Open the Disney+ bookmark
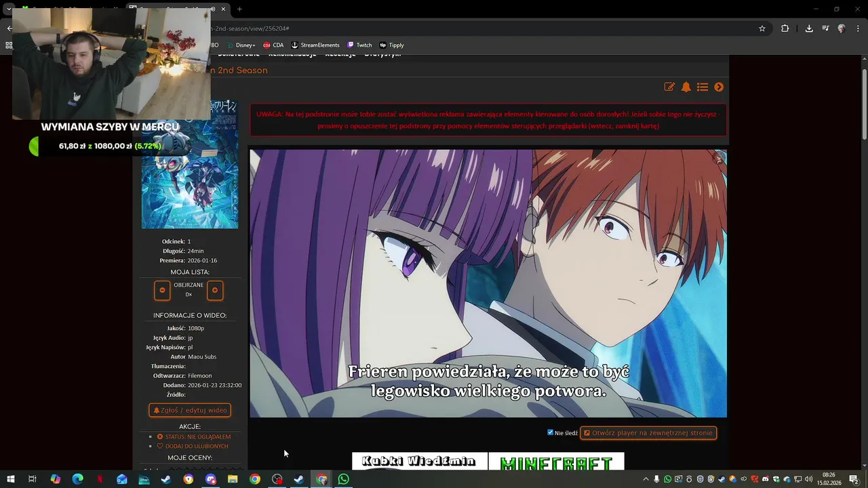 241,45
